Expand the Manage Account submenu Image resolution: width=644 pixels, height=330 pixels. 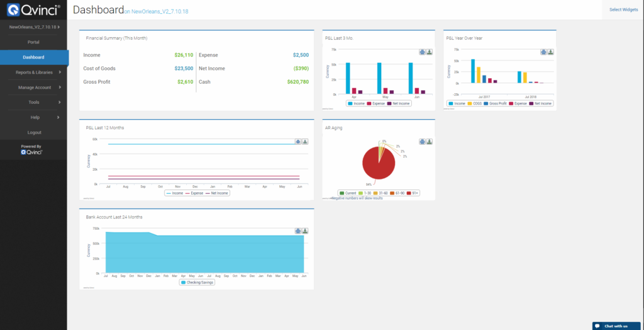pyautogui.click(x=35, y=88)
